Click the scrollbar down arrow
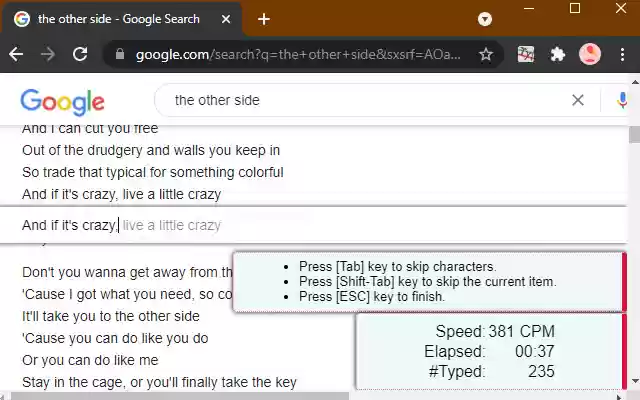The height and width of the screenshot is (400, 640). (x=635, y=381)
